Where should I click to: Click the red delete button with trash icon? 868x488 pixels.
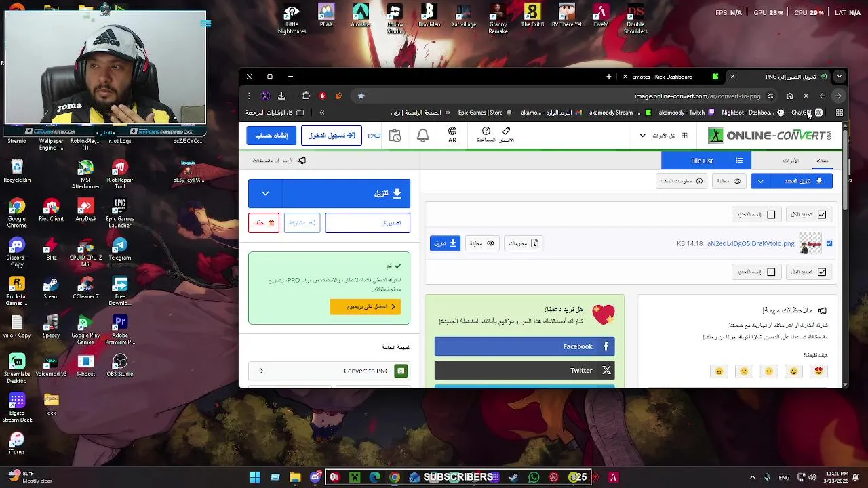pos(264,223)
